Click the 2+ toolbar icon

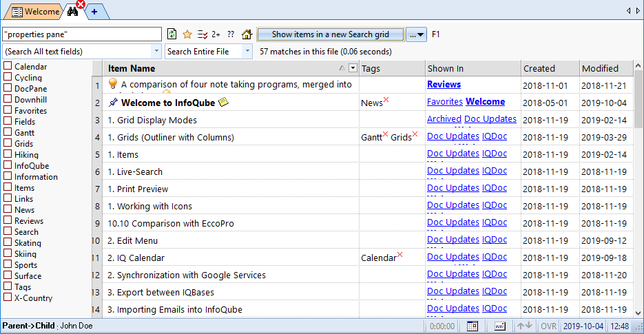(216, 34)
